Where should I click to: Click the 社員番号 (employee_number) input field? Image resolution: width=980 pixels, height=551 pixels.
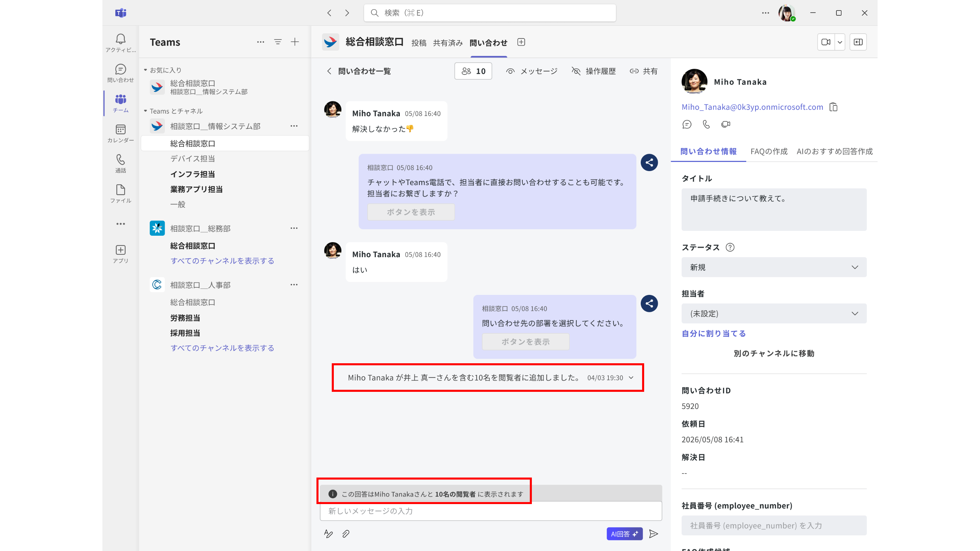tap(774, 525)
